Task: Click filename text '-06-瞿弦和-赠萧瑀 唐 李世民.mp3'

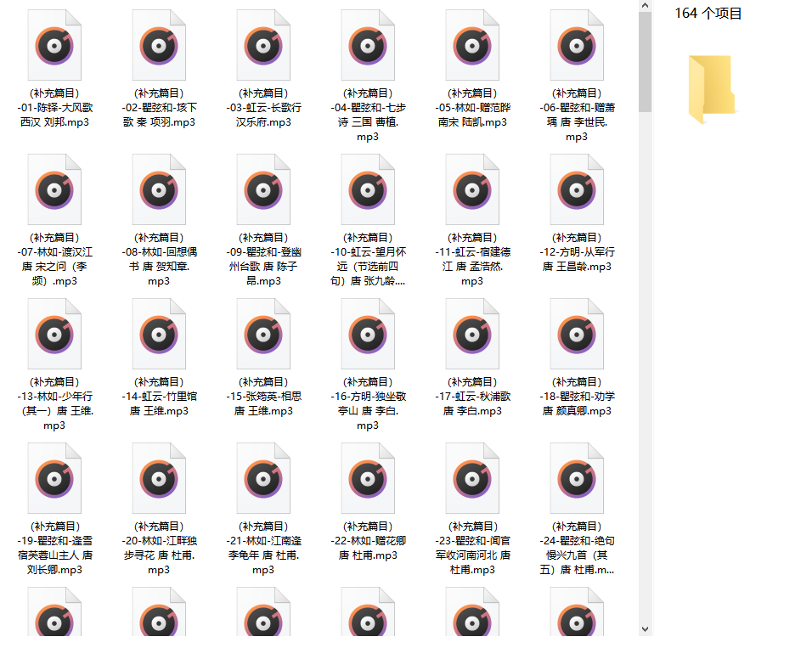Action: [577, 122]
